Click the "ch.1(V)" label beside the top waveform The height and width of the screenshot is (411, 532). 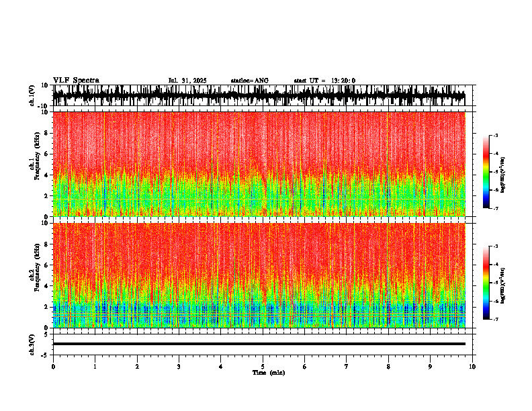(33, 95)
